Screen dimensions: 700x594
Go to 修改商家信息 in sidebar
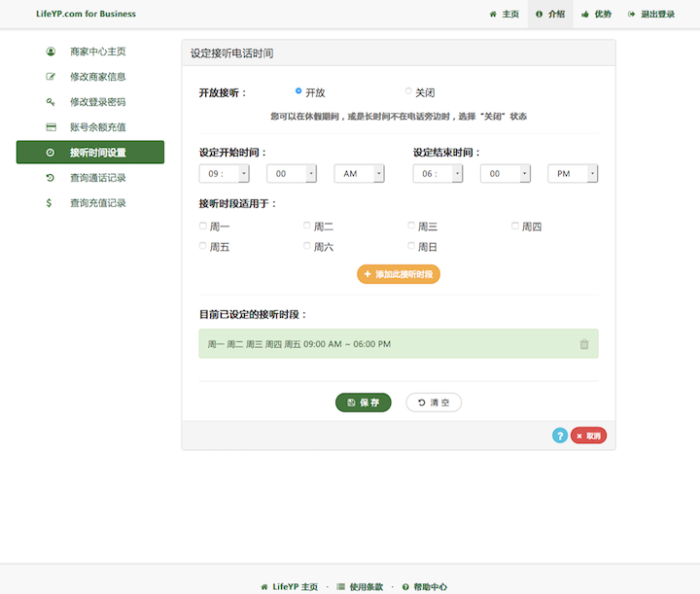pos(90,77)
